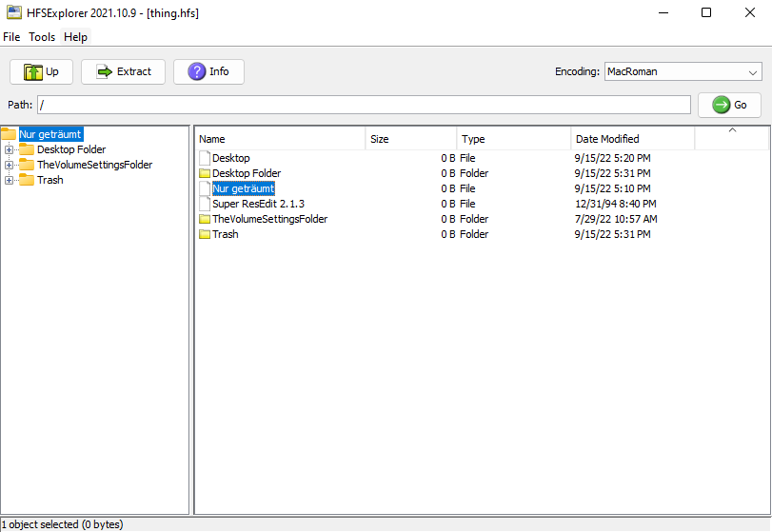The image size is (772, 532).
Task: Click the Go button next to path
Action: pos(729,105)
